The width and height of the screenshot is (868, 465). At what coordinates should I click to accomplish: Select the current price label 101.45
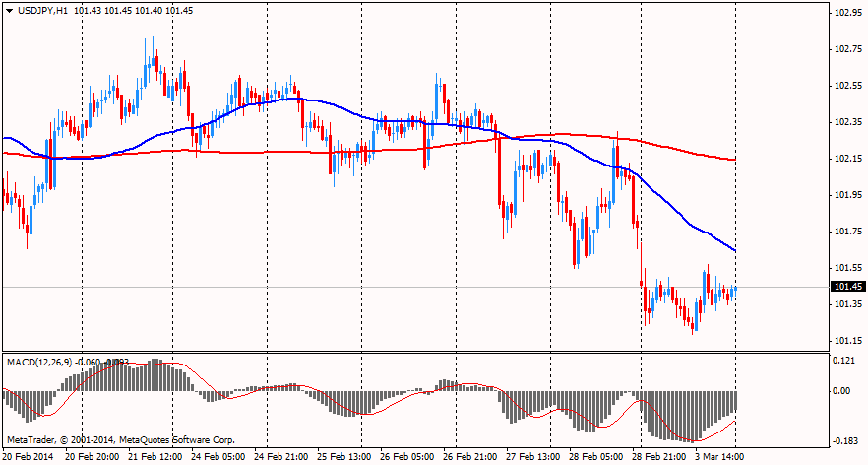click(x=847, y=287)
